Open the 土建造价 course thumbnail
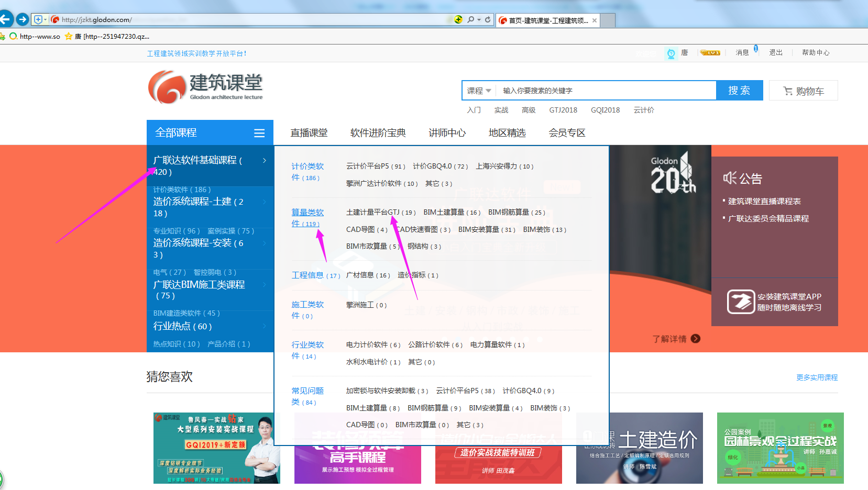The width and height of the screenshot is (868, 490). 639,448
